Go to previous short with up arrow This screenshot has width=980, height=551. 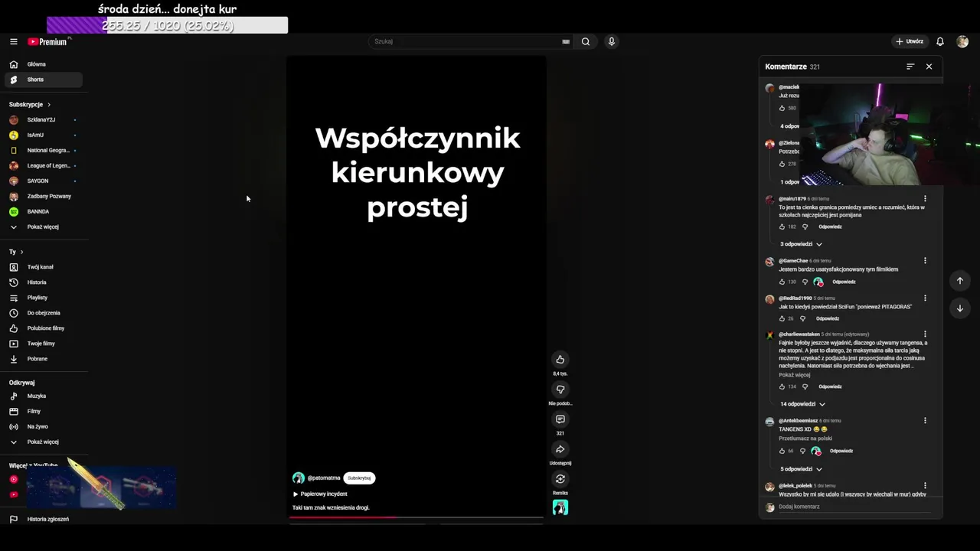click(960, 281)
